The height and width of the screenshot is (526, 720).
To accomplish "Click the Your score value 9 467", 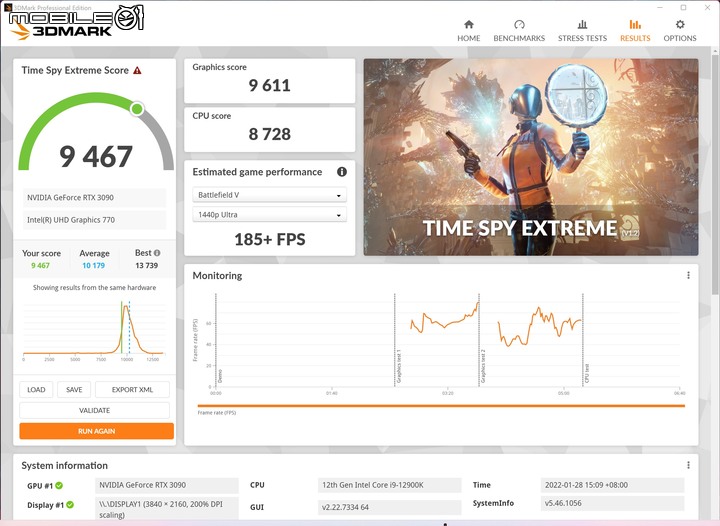I will 40,265.
